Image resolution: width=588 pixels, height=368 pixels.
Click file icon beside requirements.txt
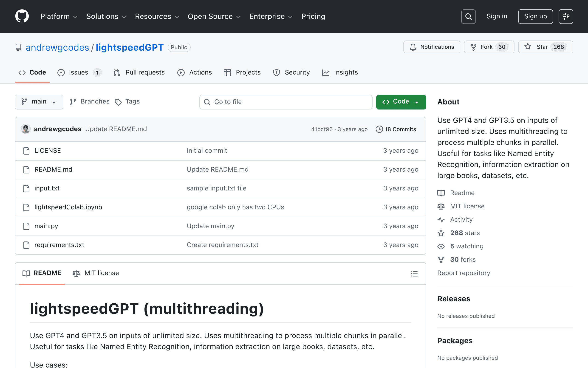pos(26,245)
